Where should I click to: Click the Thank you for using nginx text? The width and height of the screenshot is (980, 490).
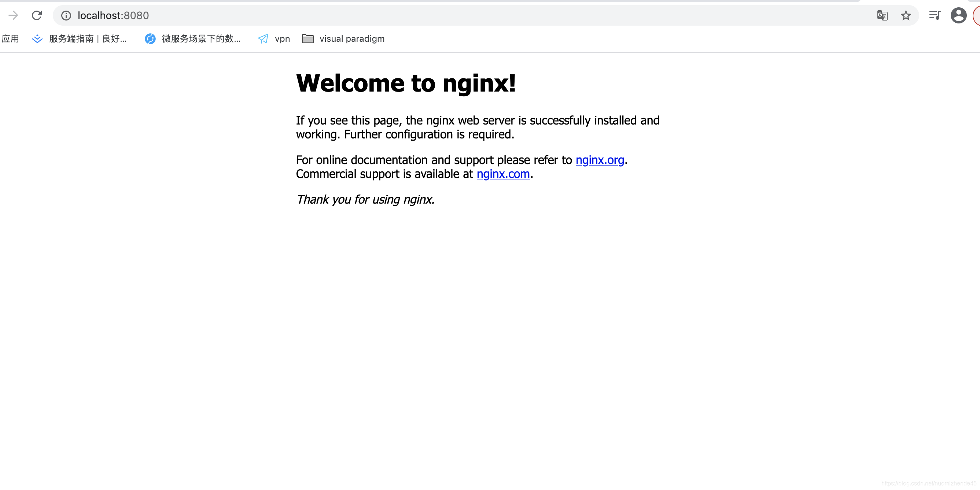coord(365,200)
